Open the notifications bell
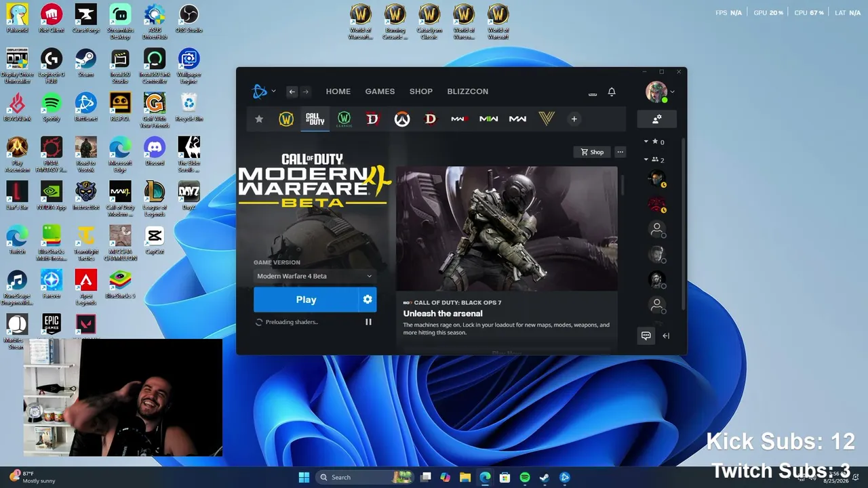 coord(612,91)
